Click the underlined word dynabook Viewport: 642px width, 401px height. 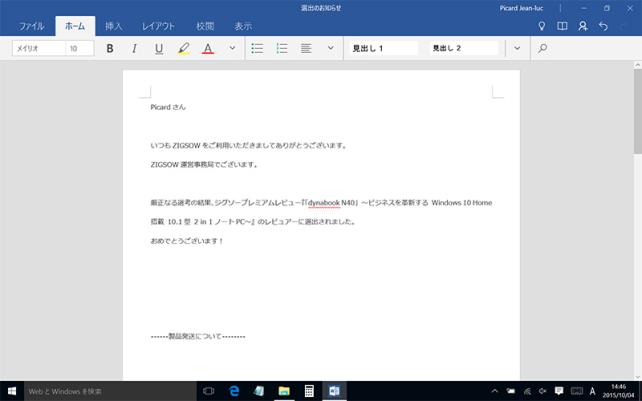(x=324, y=203)
